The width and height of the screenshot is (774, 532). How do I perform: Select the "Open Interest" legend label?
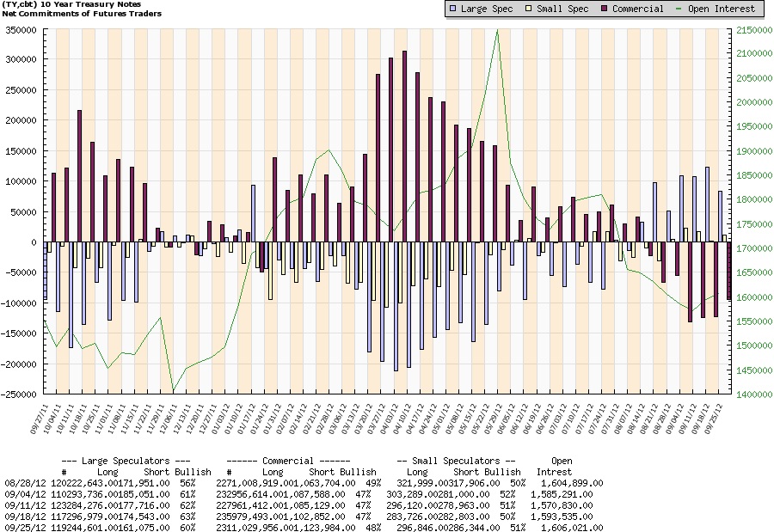tap(722, 9)
